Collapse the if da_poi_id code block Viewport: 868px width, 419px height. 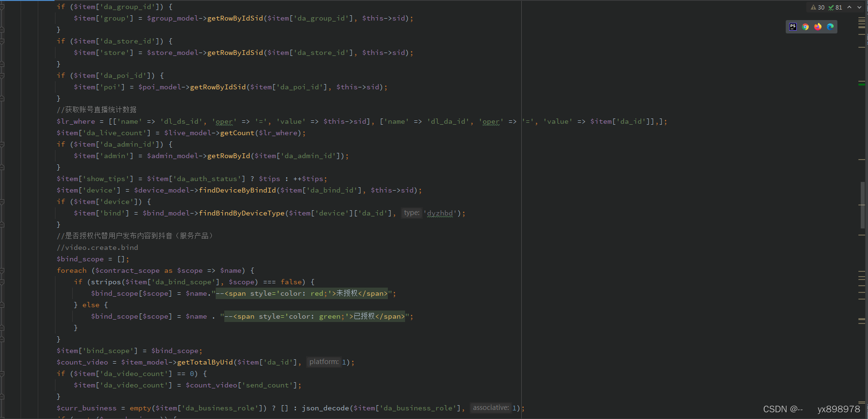point(2,76)
